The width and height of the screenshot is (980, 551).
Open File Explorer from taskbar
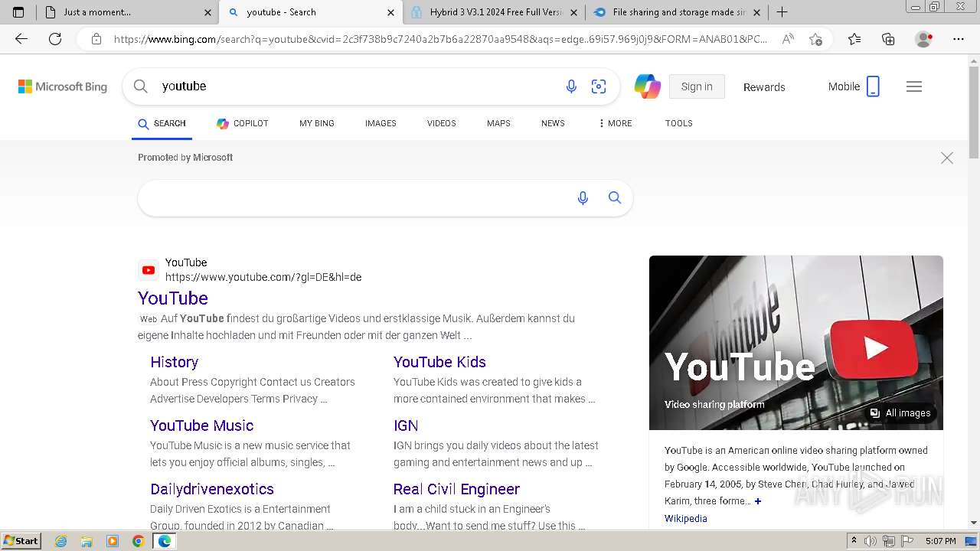[x=87, y=541]
